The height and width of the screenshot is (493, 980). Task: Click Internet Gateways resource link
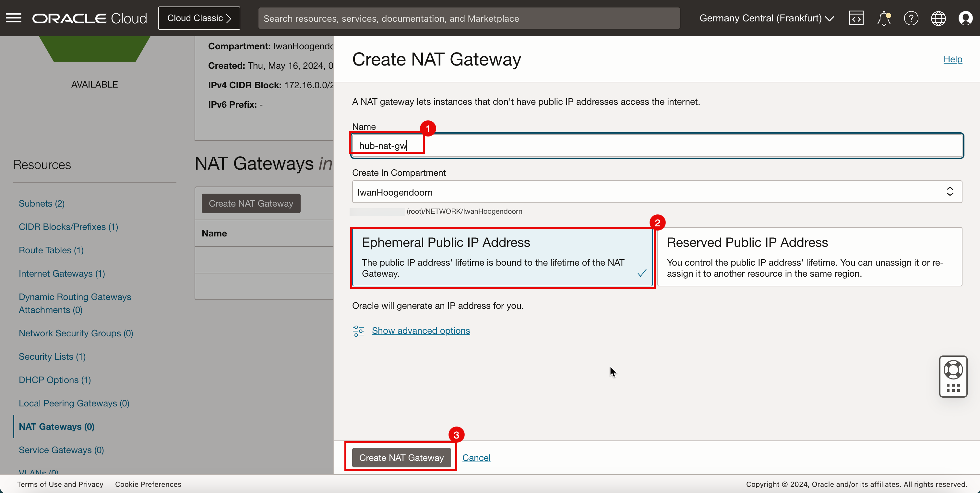tap(62, 273)
